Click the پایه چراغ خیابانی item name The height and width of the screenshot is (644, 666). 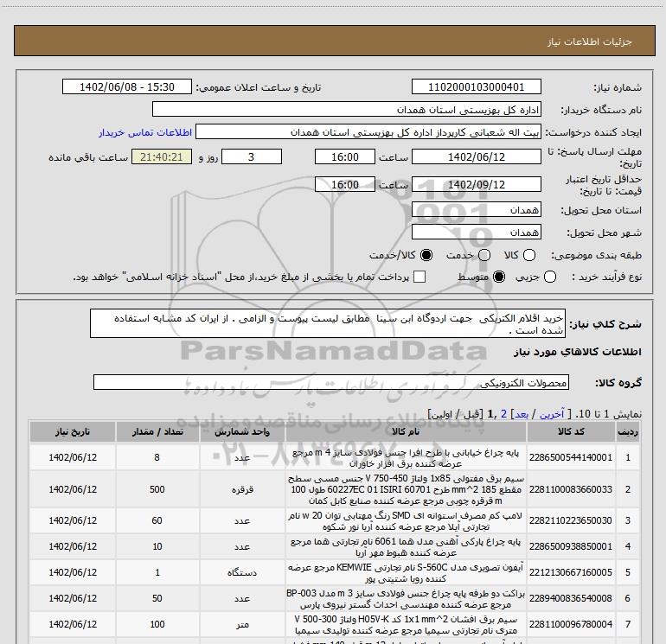pos(406,457)
